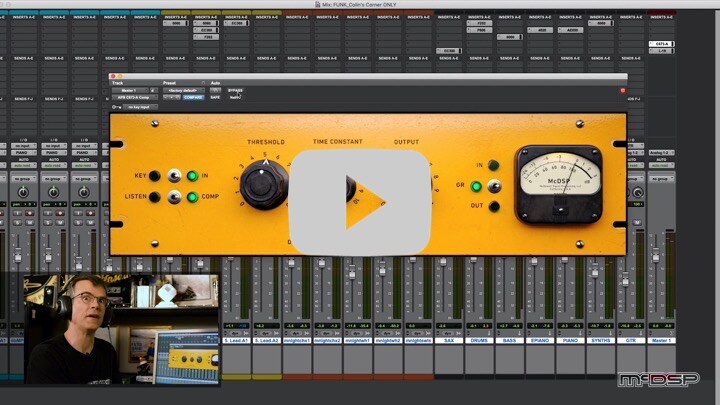The width and height of the screenshot is (720, 405).
Task: Open the insert position selector beside Master 1
Action: (x=153, y=90)
